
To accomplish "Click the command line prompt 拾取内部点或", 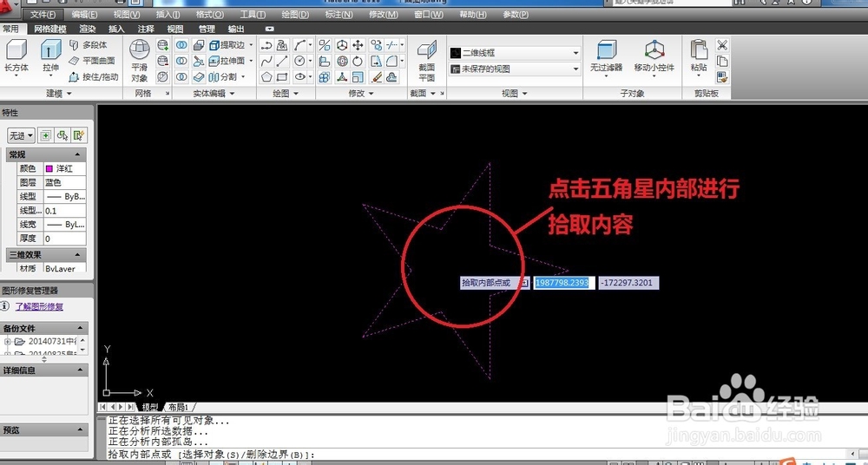I will 140,454.
